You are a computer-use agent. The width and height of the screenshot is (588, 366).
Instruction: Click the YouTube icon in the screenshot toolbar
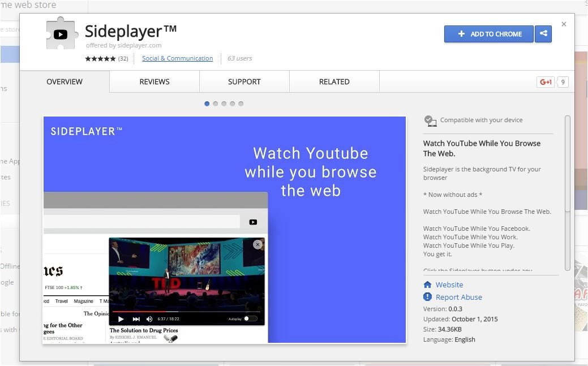253,222
